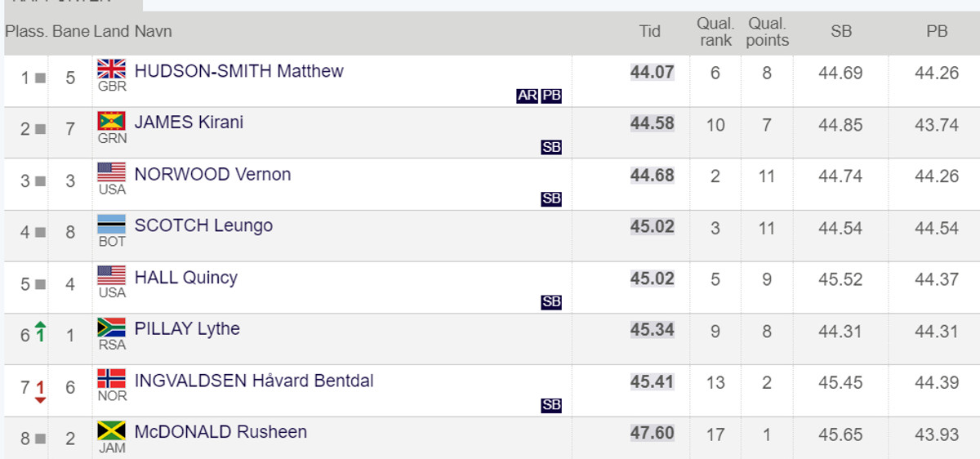Open JAMES Kirani athlete link
980x459 pixels.
189,123
